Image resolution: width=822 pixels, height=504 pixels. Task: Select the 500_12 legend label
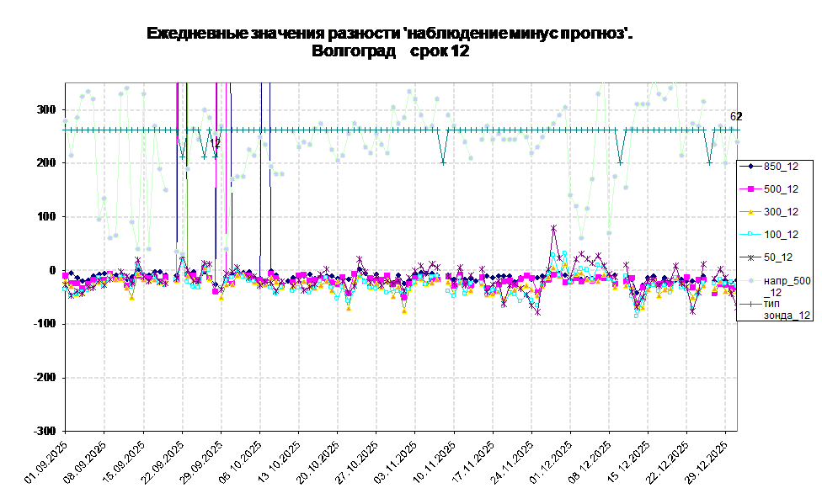pos(781,188)
